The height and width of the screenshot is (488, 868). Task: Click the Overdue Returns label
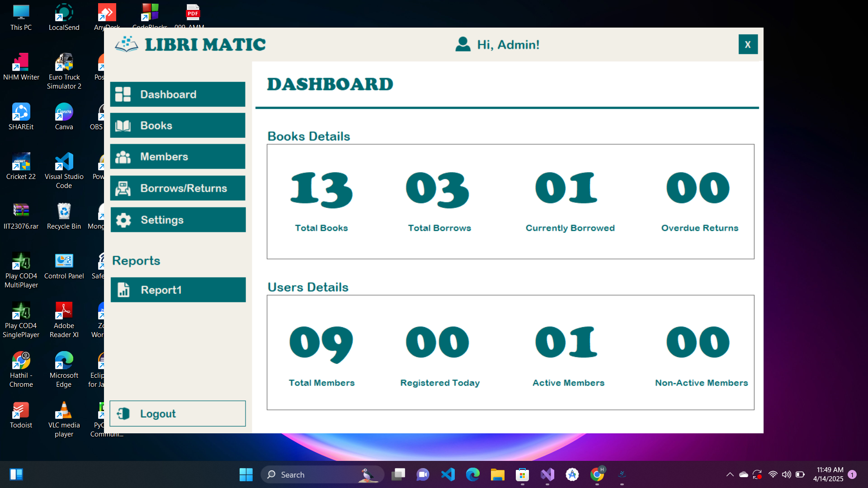(700, 228)
